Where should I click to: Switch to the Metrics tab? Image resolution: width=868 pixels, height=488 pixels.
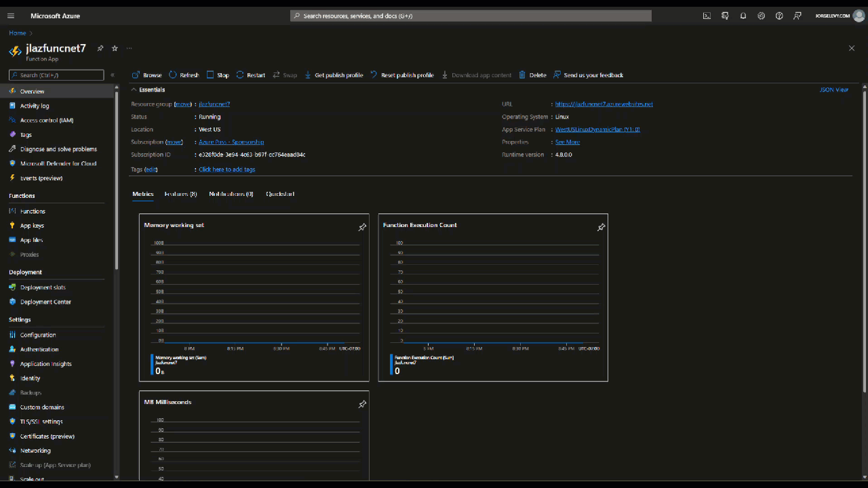click(143, 194)
